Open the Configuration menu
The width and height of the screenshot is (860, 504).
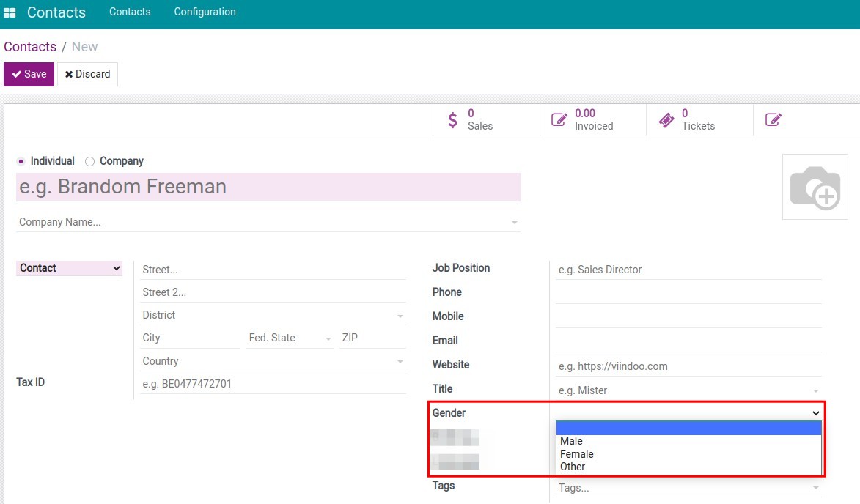click(x=205, y=12)
